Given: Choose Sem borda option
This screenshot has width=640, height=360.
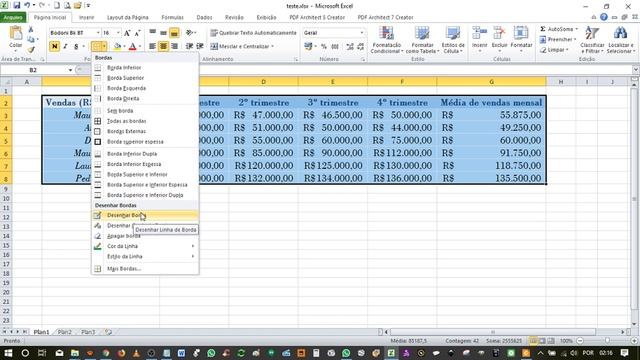Looking at the screenshot, I should point(145,111).
